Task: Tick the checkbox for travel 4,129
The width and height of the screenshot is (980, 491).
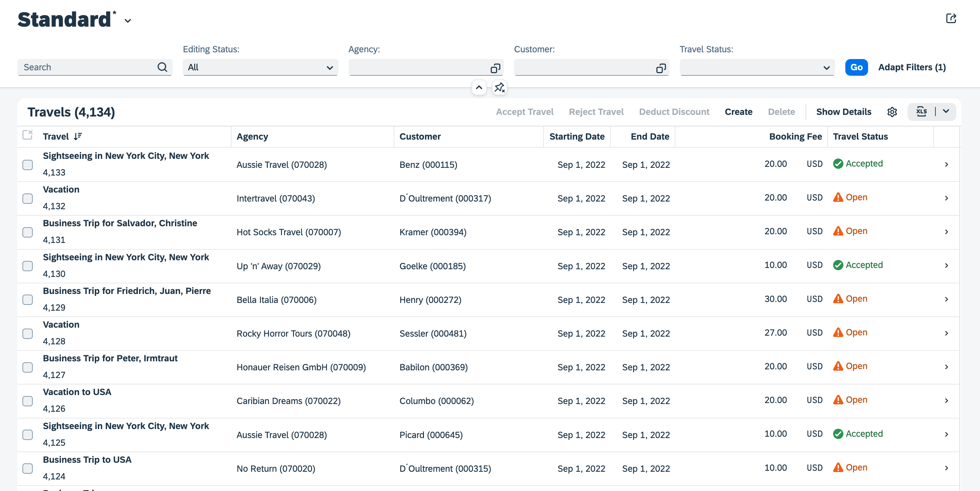Action: tap(28, 300)
